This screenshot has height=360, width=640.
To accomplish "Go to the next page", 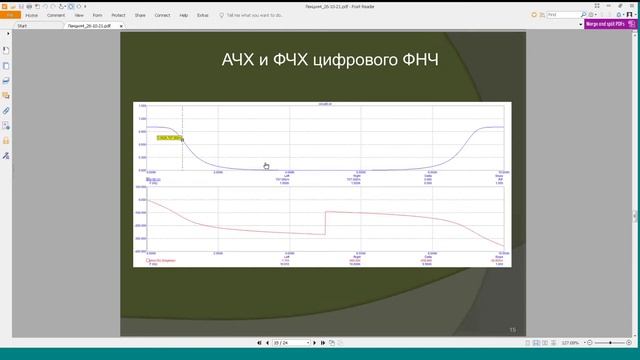I will point(314,343).
